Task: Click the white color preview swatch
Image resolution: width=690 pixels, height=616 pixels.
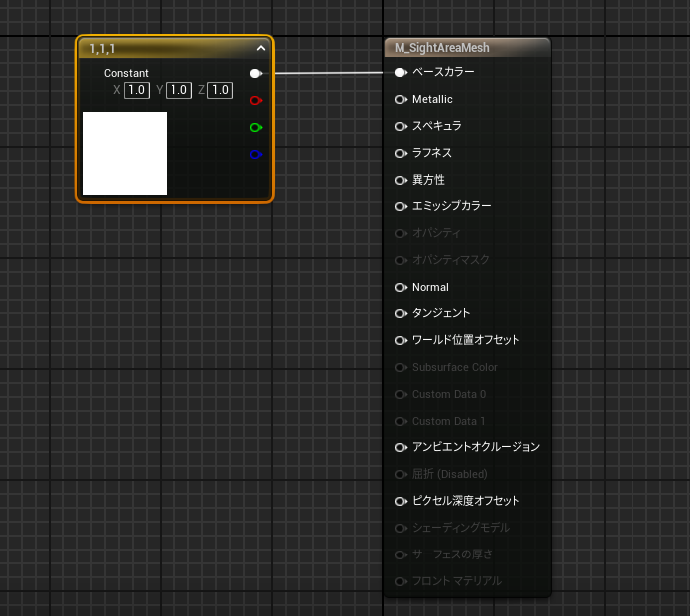Action: pyautogui.click(x=125, y=154)
